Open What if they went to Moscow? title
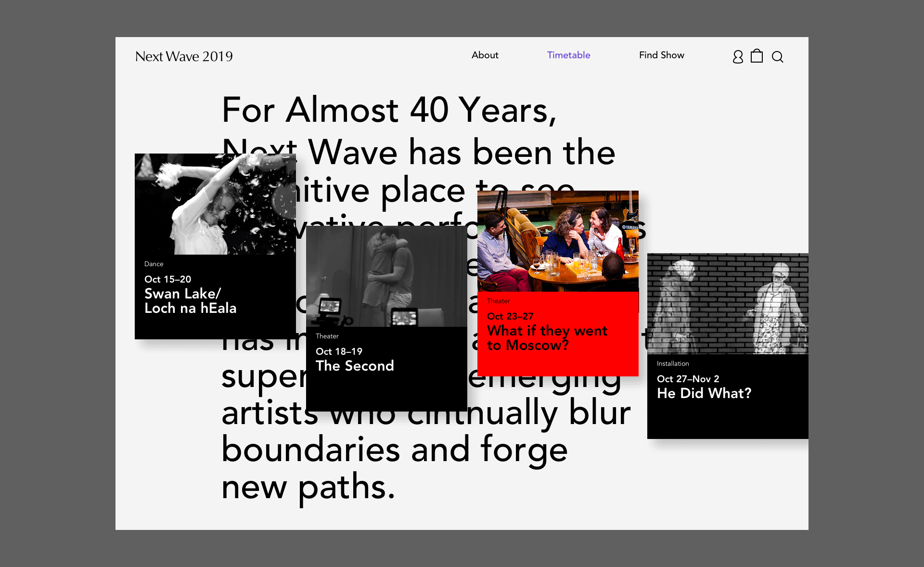The height and width of the screenshot is (567, 924). tap(547, 338)
